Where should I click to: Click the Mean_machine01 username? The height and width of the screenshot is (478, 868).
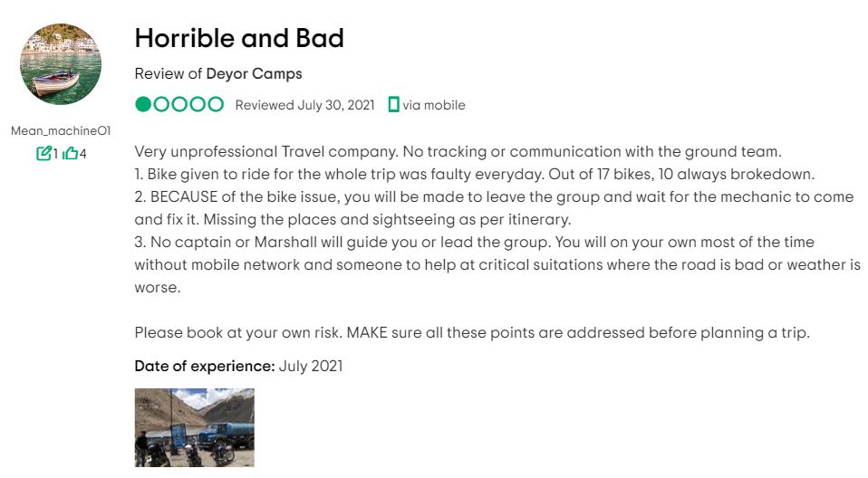(61, 130)
